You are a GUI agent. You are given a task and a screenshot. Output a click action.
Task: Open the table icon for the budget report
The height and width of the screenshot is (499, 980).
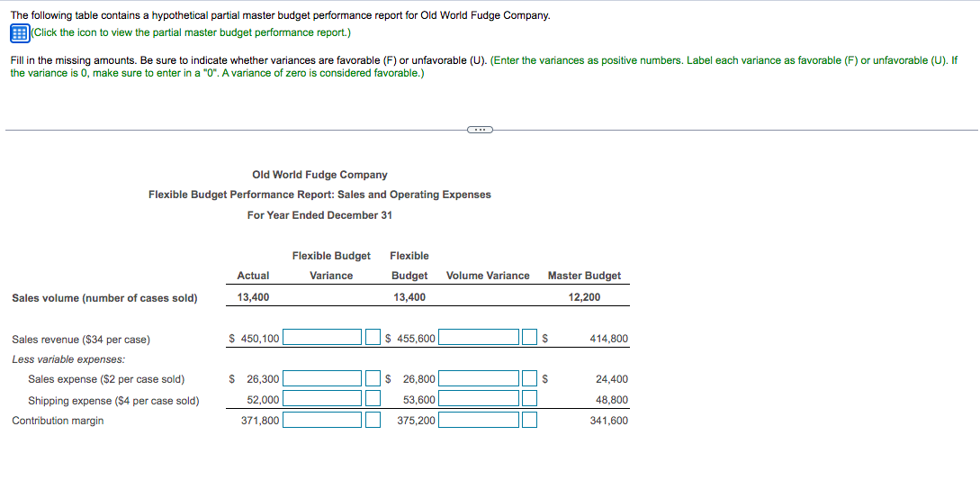pyautogui.click(x=20, y=33)
